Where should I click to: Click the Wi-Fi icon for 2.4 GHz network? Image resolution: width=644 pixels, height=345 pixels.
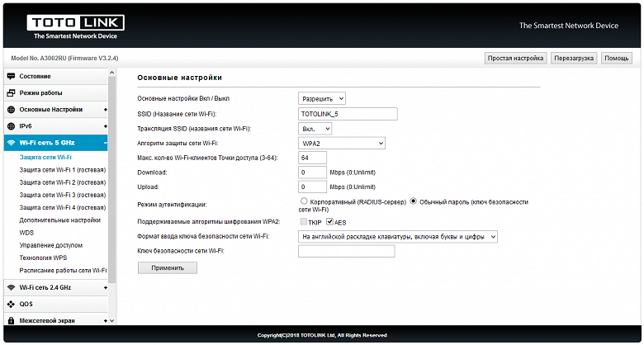11,287
